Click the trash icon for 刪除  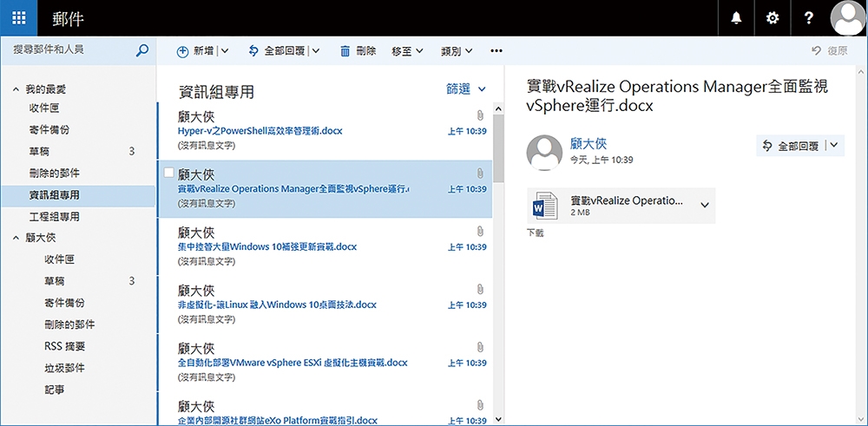click(345, 51)
